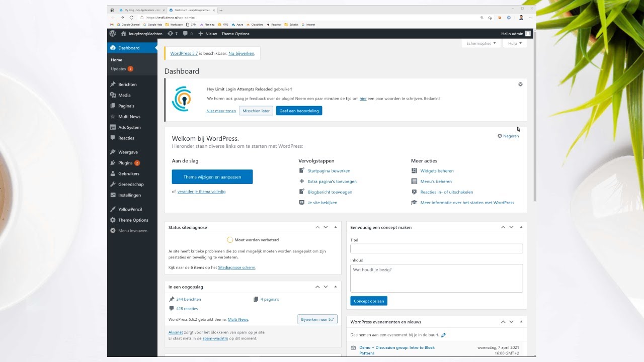Open Theme Options in the sidebar

(132, 220)
